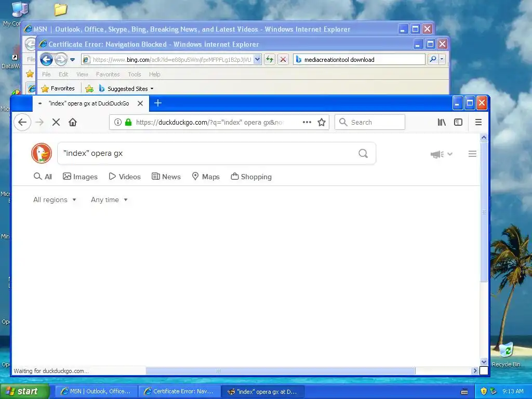Open DuckDuckGo side menu
Image resolution: width=532 pixels, height=399 pixels.
coord(472,154)
